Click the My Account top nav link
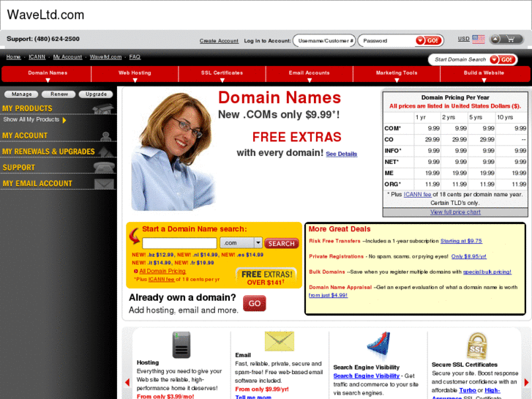This screenshot has height=399, width=532. pos(67,57)
